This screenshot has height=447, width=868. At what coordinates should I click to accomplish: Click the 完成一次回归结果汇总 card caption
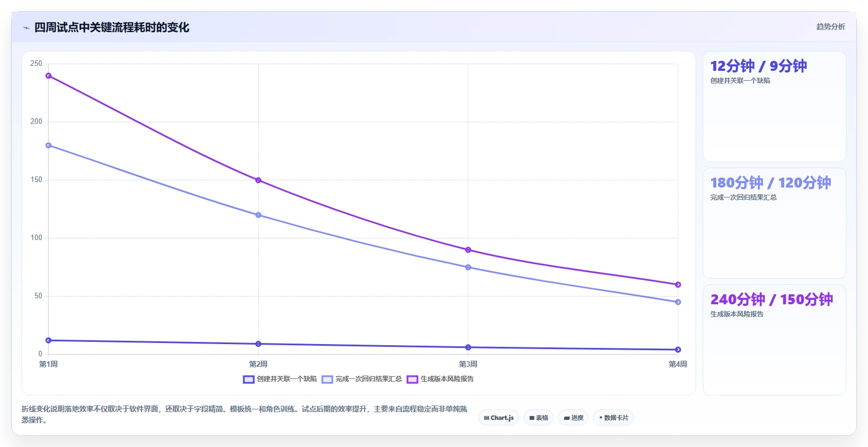(744, 197)
